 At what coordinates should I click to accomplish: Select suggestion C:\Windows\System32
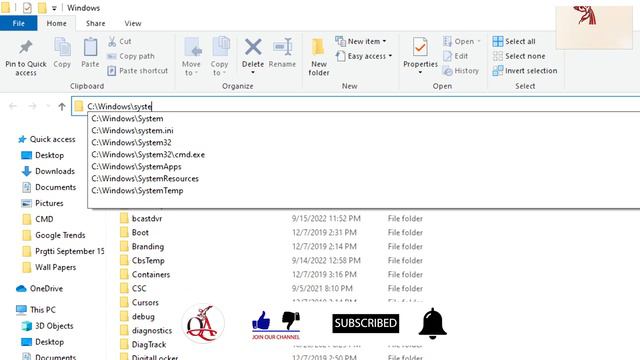(131, 142)
